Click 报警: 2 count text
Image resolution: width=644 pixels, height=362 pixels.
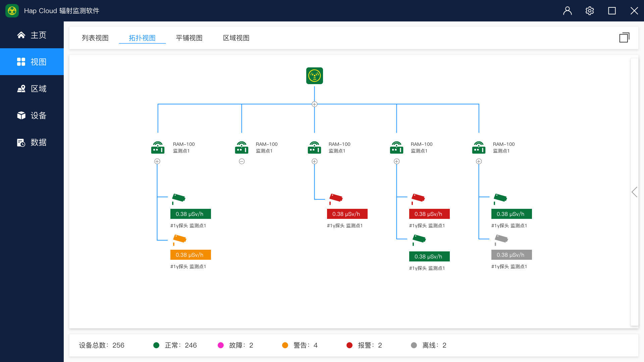pyautogui.click(x=370, y=345)
